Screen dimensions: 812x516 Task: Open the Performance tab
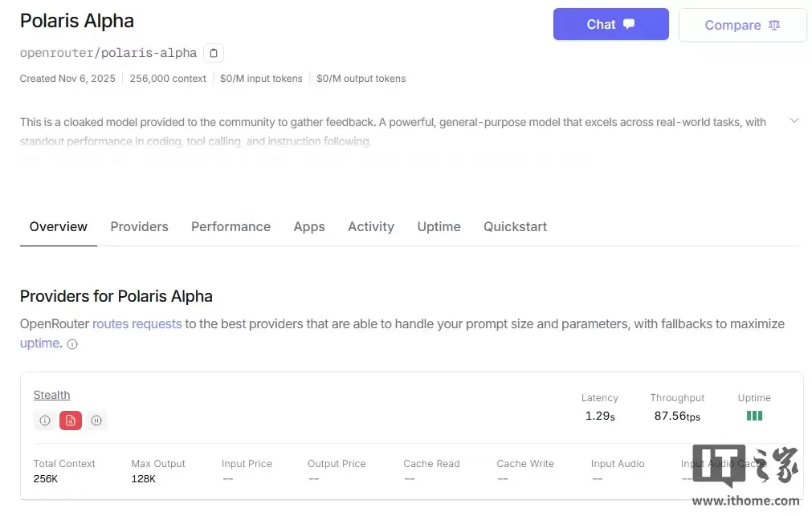(231, 226)
